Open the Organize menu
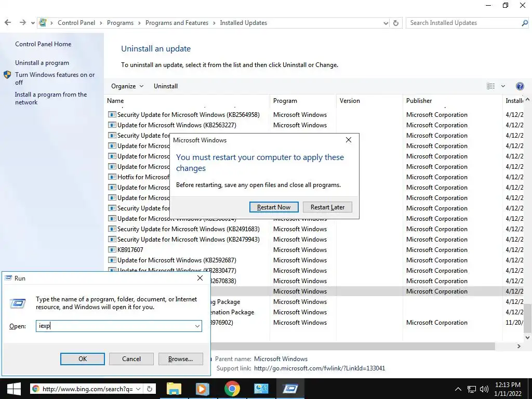Viewport: 532px width, 399px height. tap(127, 86)
